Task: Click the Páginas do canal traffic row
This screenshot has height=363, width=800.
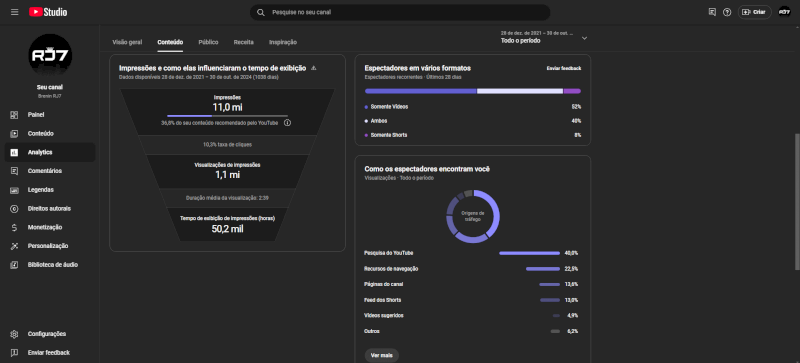Action: point(471,284)
